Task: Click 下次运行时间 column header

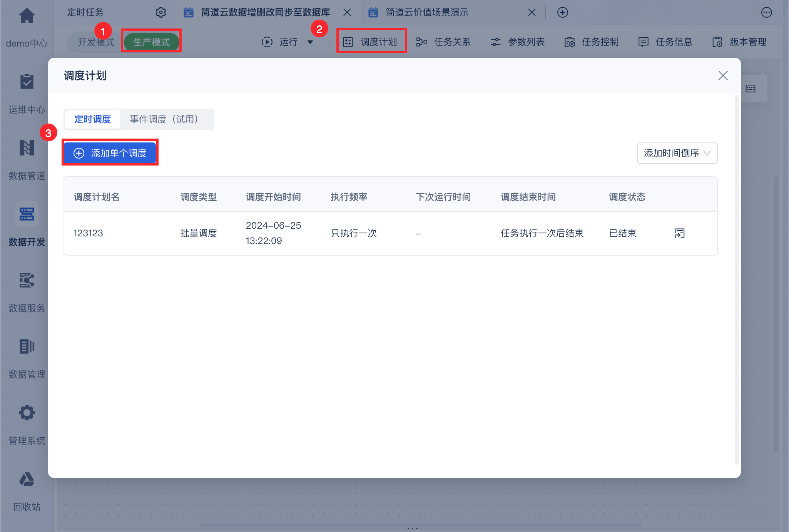Action: 443,197
